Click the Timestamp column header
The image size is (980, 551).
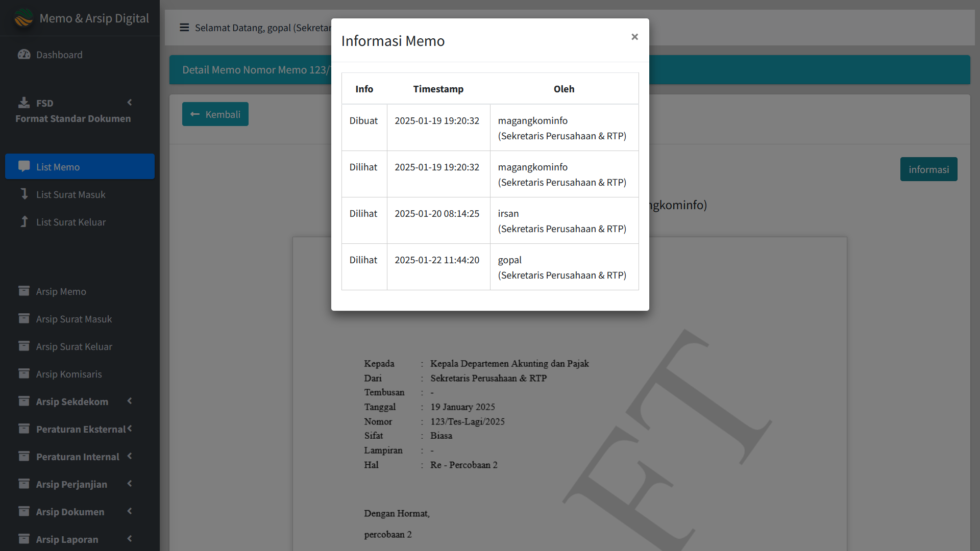438,89
